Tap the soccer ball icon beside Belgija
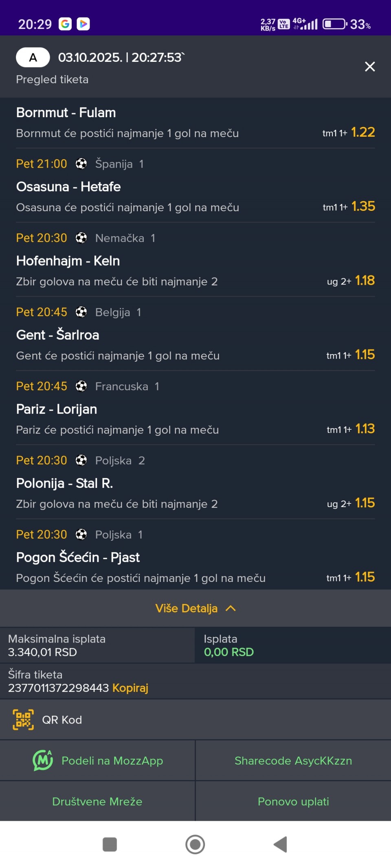 81,312
